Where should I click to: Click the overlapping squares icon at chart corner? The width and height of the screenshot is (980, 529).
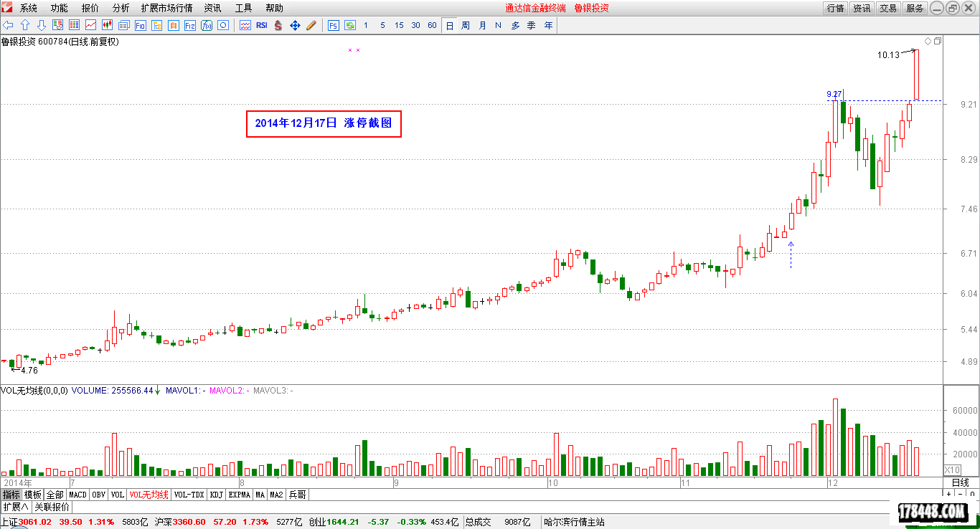938,42
